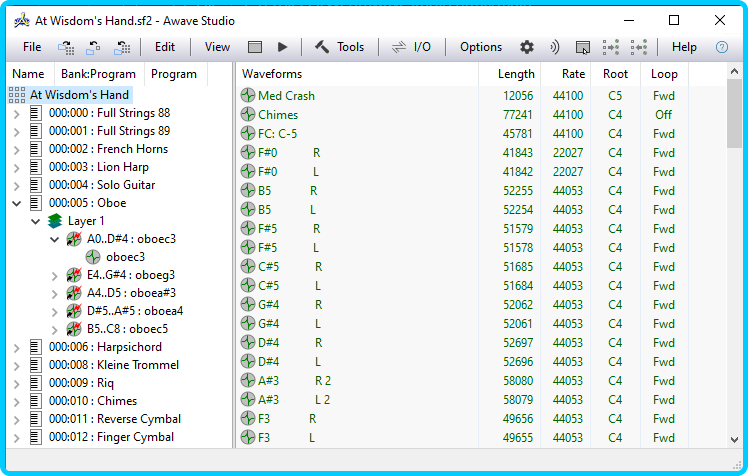Viewport: 748px width, 476px height.
Task: Click the green Layer 1 stack icon
Action: 55,221
